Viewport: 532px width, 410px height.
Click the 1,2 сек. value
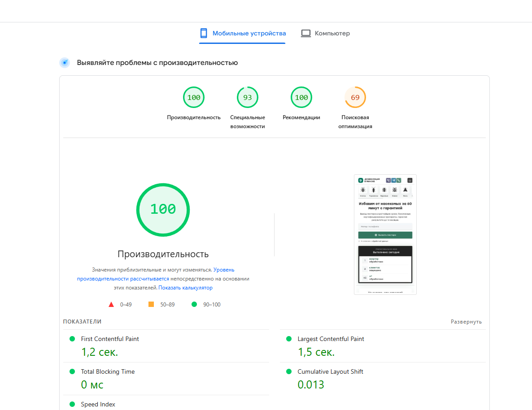click(x=100, y=352)
